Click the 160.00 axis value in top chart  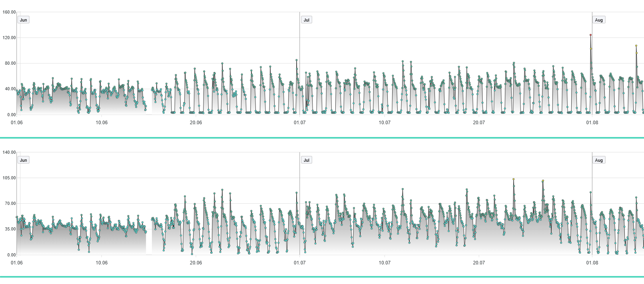(x=9, y=12)
